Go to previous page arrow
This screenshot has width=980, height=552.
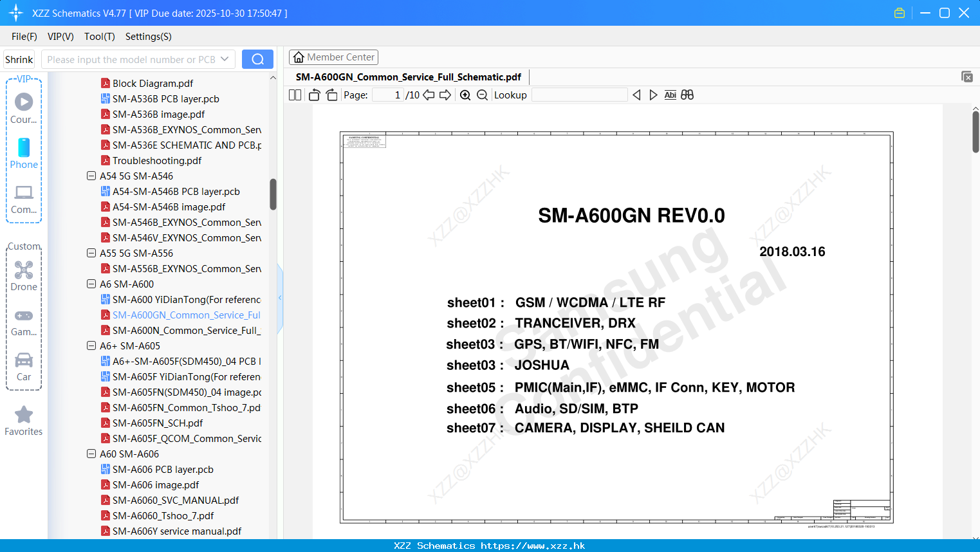(429, 95)
